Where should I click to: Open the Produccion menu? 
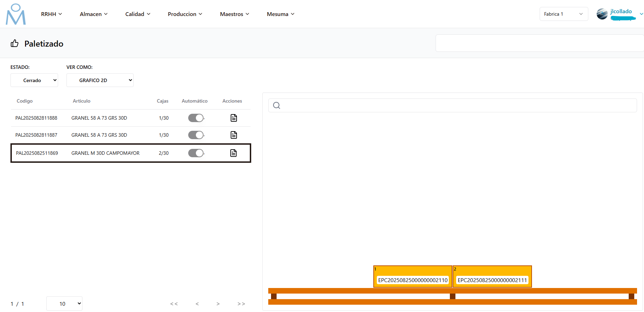pos(185,14)
